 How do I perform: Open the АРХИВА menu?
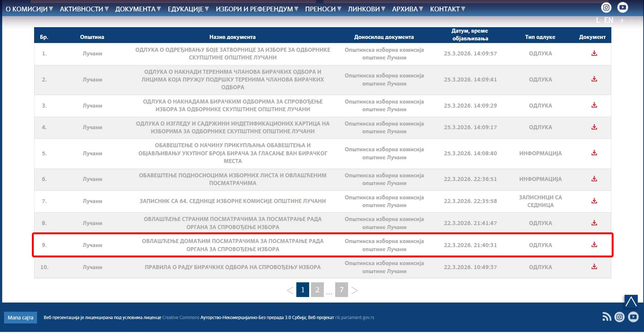coord(407,9)
